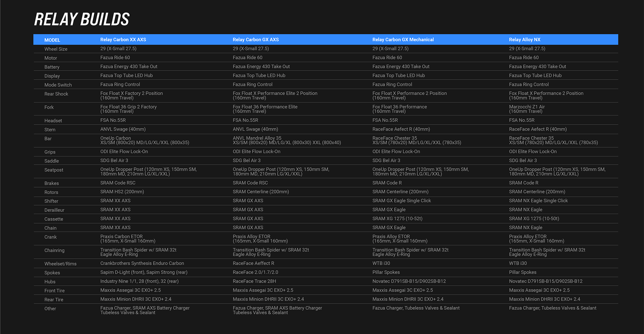Viewport: 644px width, 334px height.
Task: Click Relay Carbon XX AXS column header
Action: coord(123,40)
